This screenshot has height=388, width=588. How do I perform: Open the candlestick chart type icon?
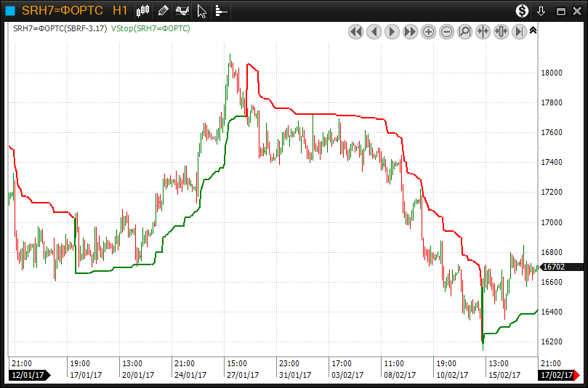pos(143,10)
